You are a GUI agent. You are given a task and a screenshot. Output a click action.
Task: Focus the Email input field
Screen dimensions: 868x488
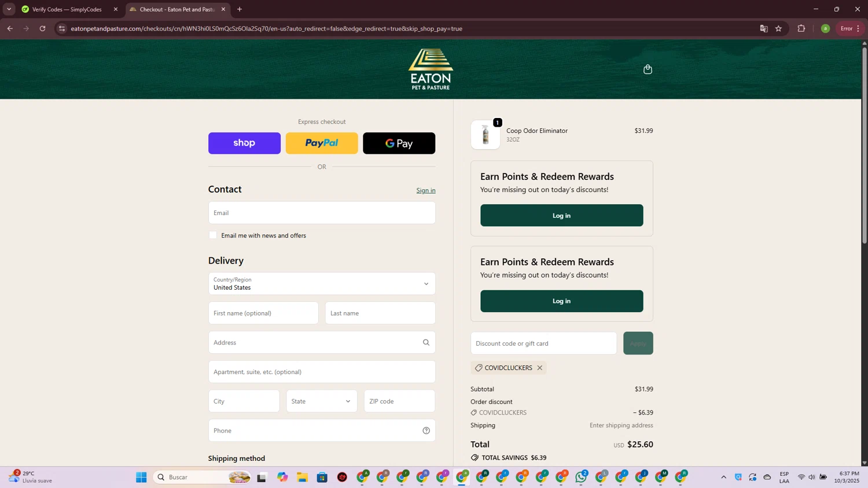coord(322,213)
